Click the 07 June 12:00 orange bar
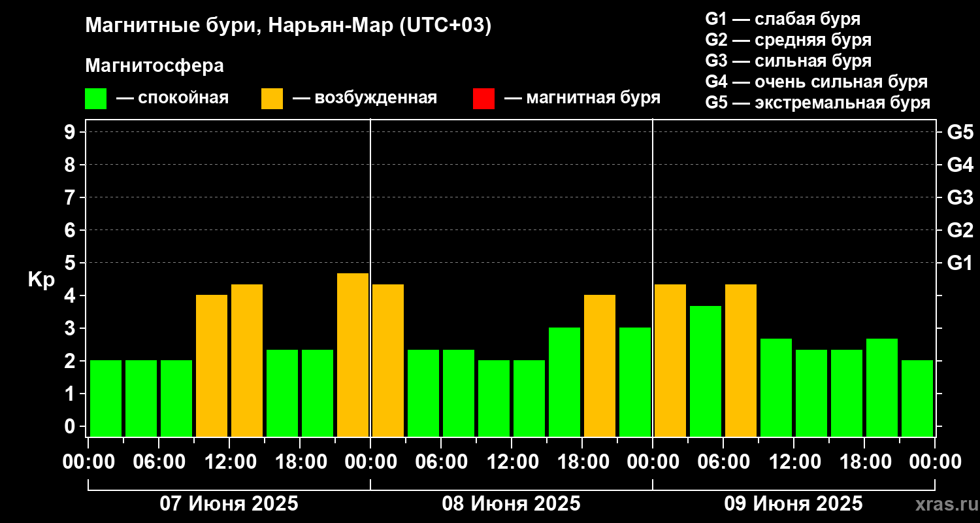Image resolution: width=980 pixels, height=523 pixels. tap(247, 360)
